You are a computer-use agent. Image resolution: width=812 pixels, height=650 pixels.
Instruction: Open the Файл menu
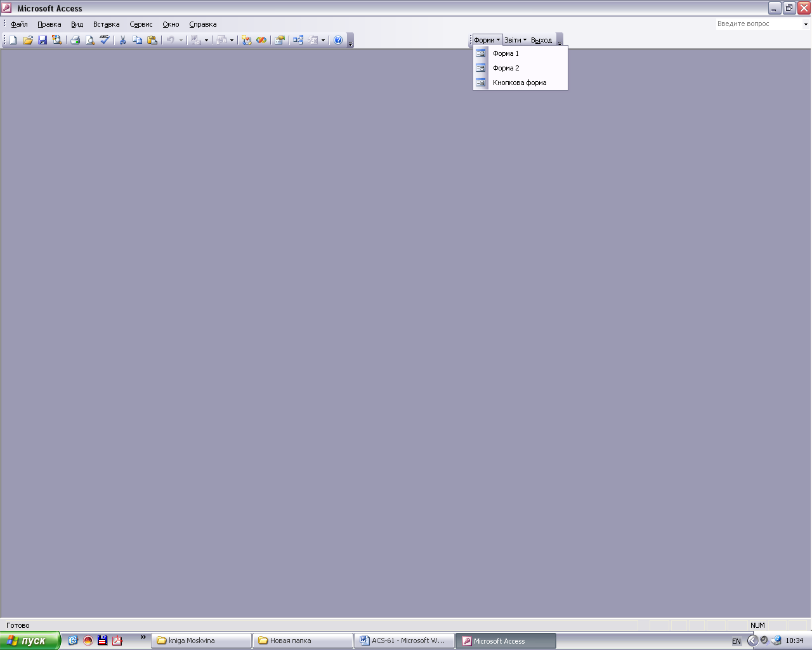(20, 24)
